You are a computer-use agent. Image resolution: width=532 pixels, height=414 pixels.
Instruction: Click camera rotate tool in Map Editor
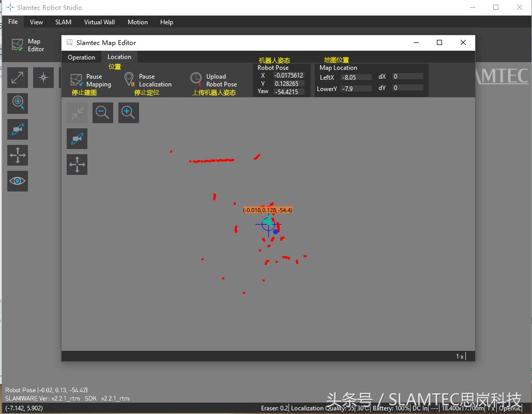(x=77, y=139)
